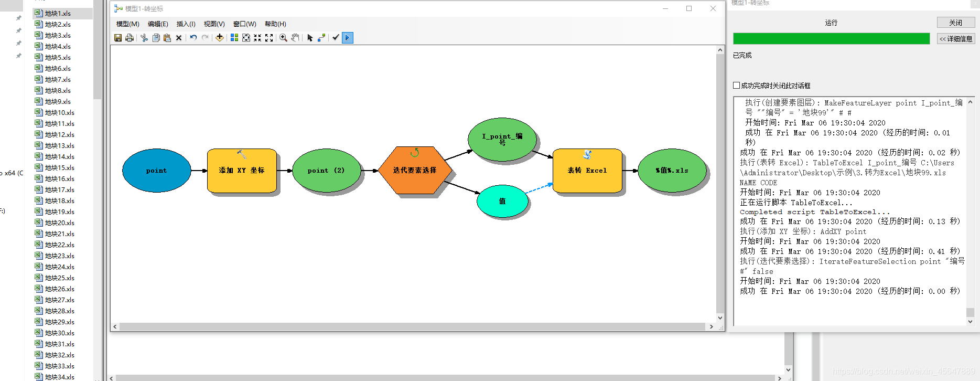The width and height of the screenshot is (980, 381).
Task: Click down arrow of canvas vertical scrollbar
Action: [720, 317]
